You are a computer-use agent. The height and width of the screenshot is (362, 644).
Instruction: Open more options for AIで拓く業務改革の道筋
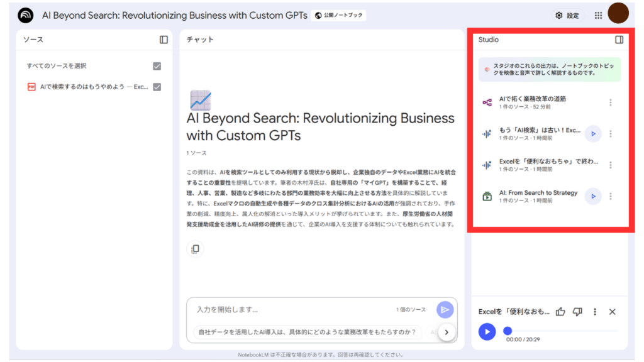tap(611, 102)
